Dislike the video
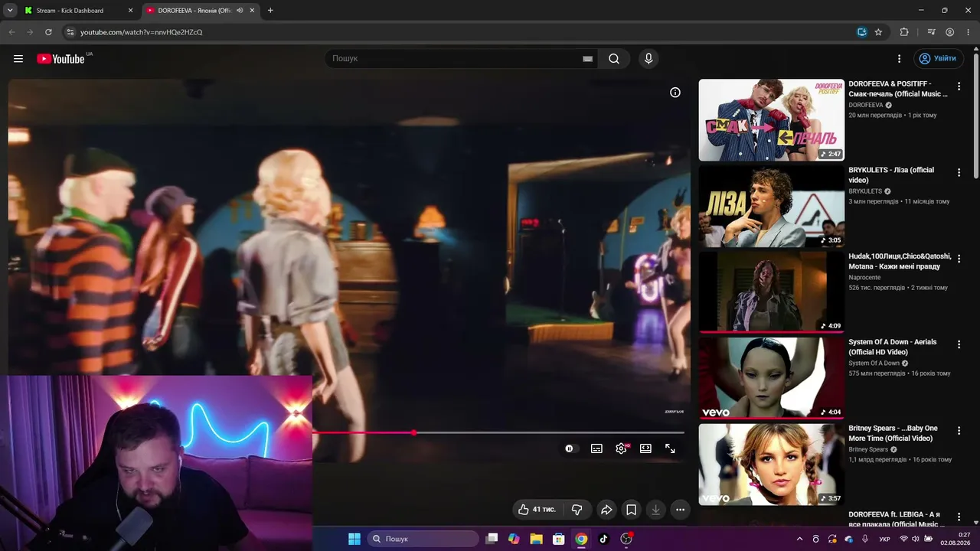 pos(577,510)
